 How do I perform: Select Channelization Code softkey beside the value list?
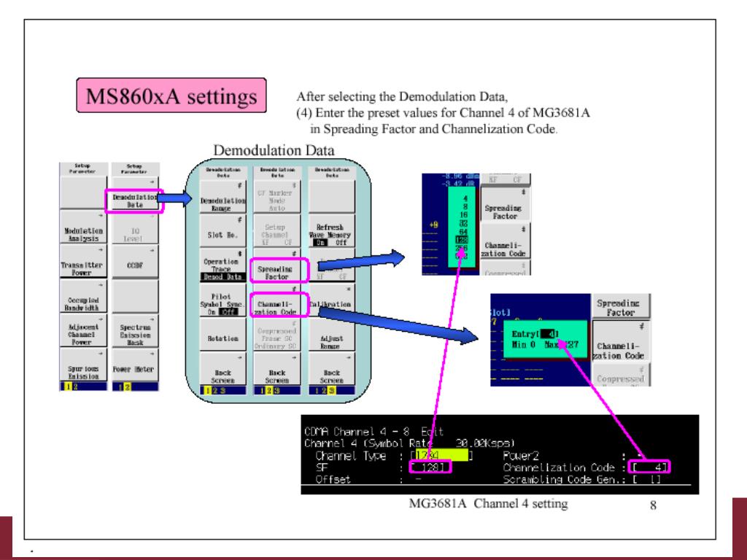click(x=505, y=241)
